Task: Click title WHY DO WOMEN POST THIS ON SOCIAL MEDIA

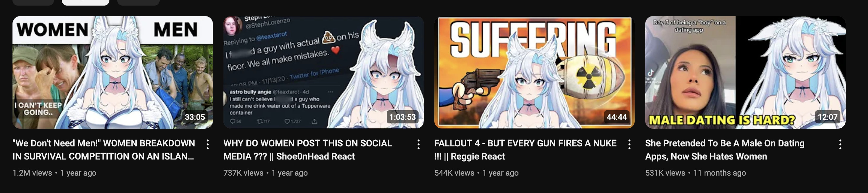Action: (308, 150)
